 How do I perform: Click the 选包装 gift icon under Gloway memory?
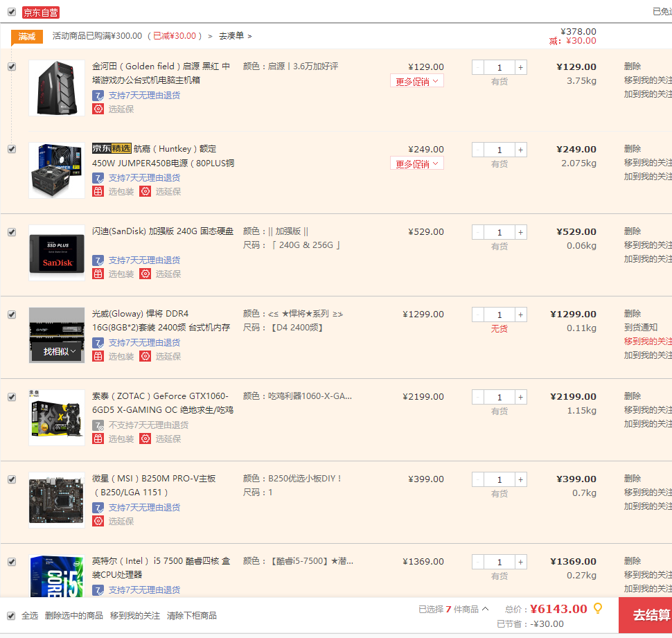click(98, 356)
